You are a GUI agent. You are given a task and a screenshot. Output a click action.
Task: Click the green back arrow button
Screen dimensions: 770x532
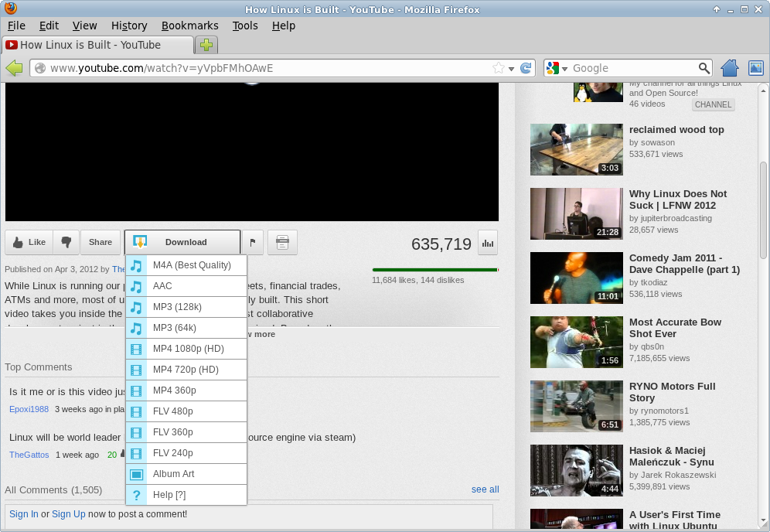tap(14, 68)
